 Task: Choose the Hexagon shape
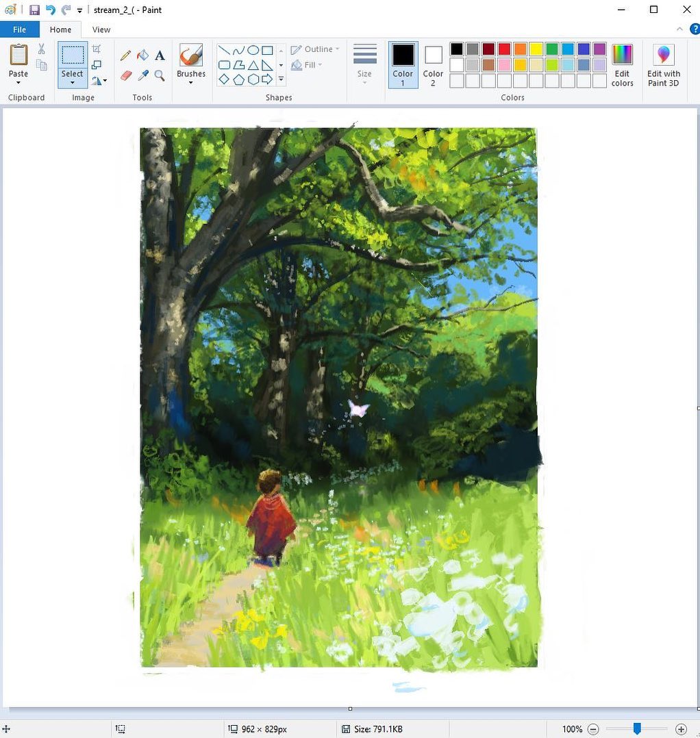pyautogui.click(x=253, y=79)
